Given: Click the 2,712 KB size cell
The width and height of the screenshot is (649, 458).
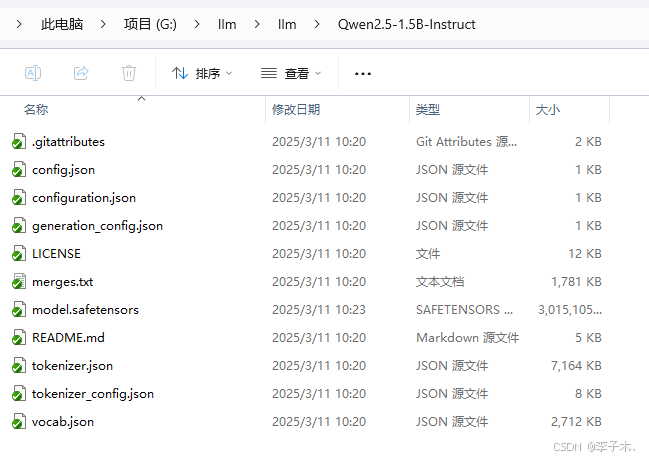Looking at the screenshot, I should point(576,422).
